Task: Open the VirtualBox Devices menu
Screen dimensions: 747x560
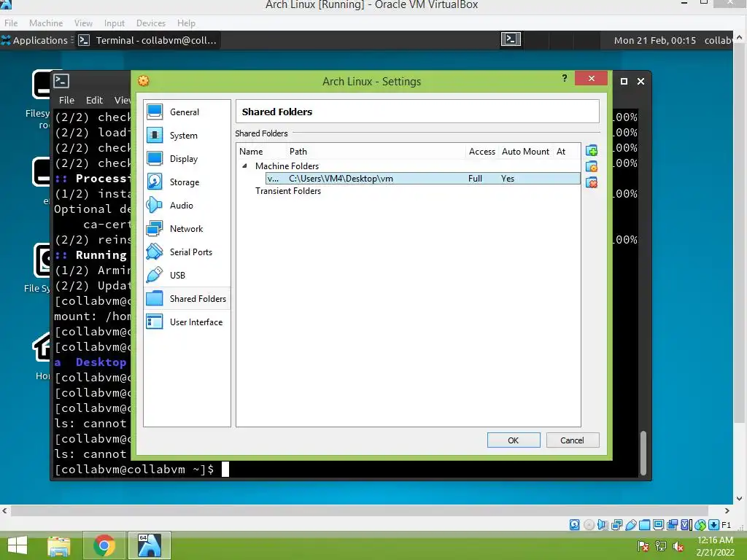Action: (x=151, y=23)
